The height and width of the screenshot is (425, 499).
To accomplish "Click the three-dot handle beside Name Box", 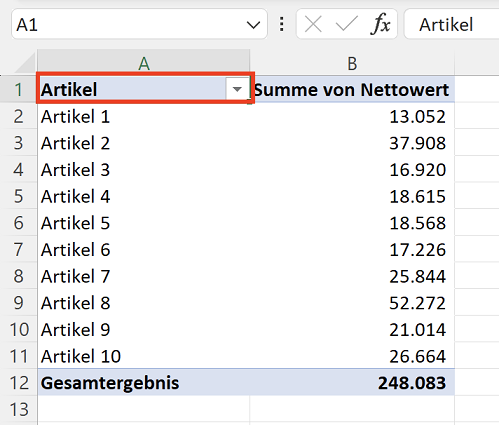I will pyautogui.click(x=282, y=24).
